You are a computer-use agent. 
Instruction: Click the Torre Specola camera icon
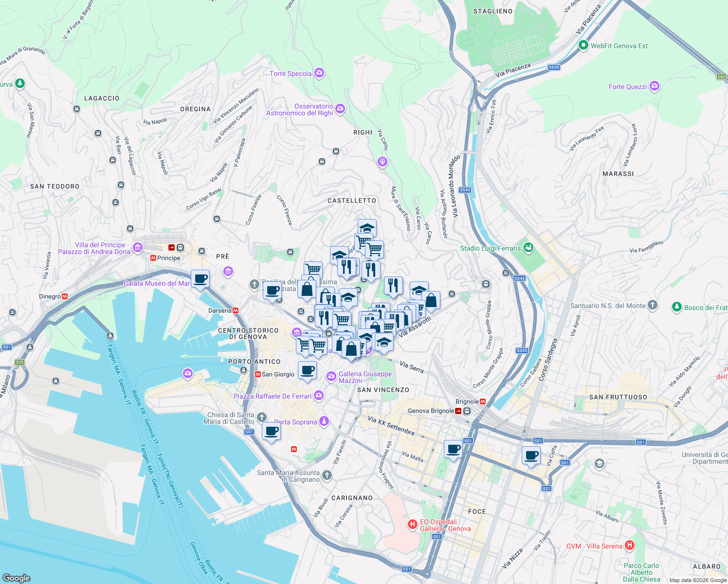point(319,73)
